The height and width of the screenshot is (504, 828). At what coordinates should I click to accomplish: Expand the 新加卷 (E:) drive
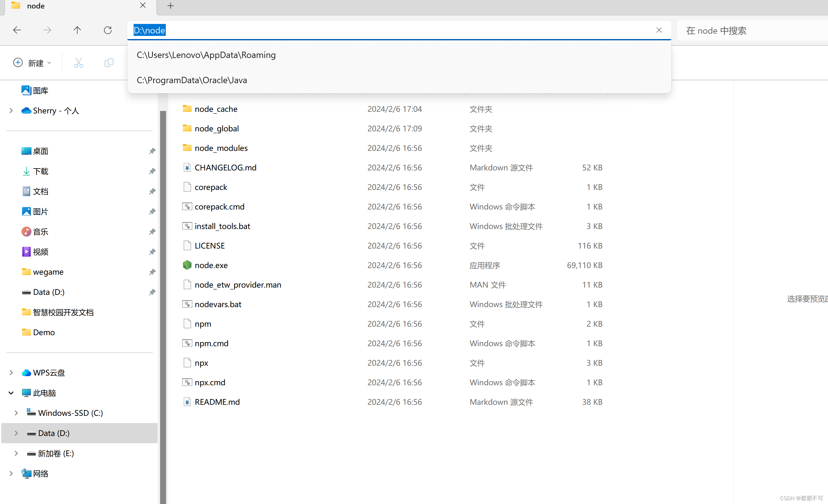click(16, 453)
